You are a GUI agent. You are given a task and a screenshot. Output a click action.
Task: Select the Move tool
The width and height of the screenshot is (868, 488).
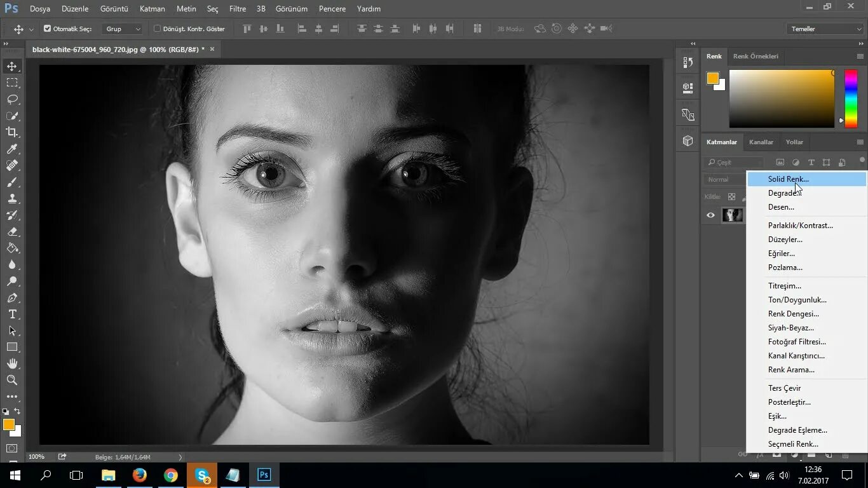click(12, 67)
